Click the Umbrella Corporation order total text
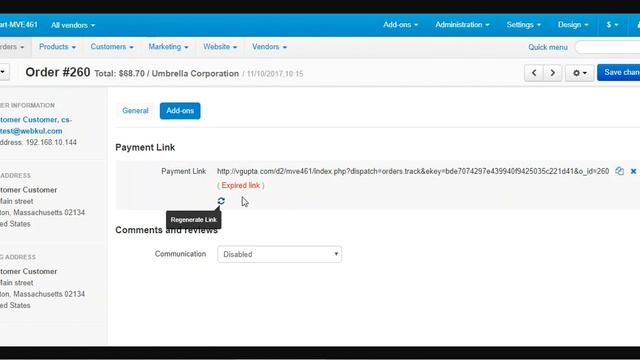Viewport: 640px width, 360px height. click(x=167, y=73)
